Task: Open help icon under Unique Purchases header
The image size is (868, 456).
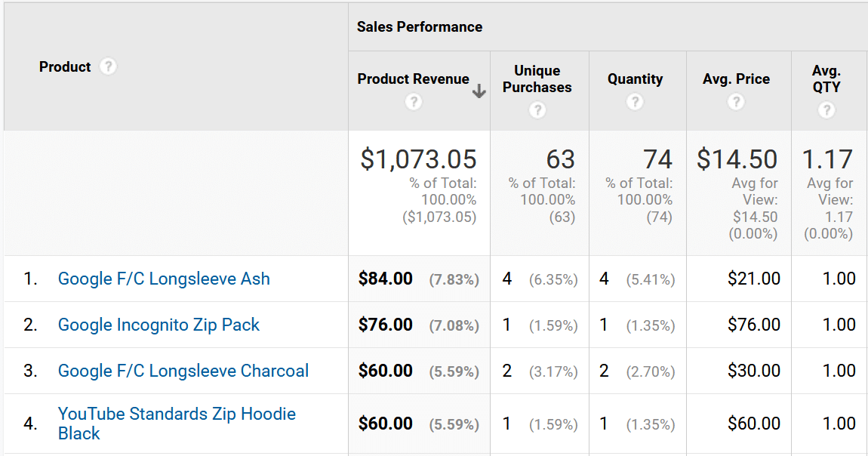Action: coord(537,110)
